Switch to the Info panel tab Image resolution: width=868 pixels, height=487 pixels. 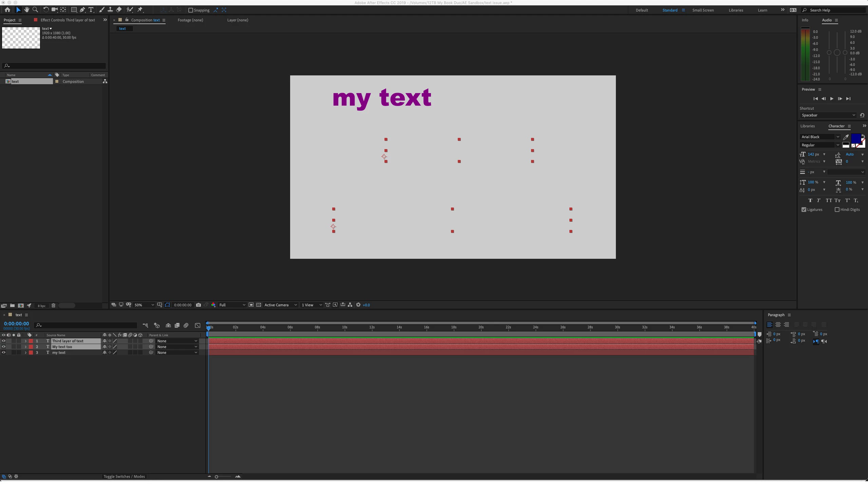coord(805,20)
